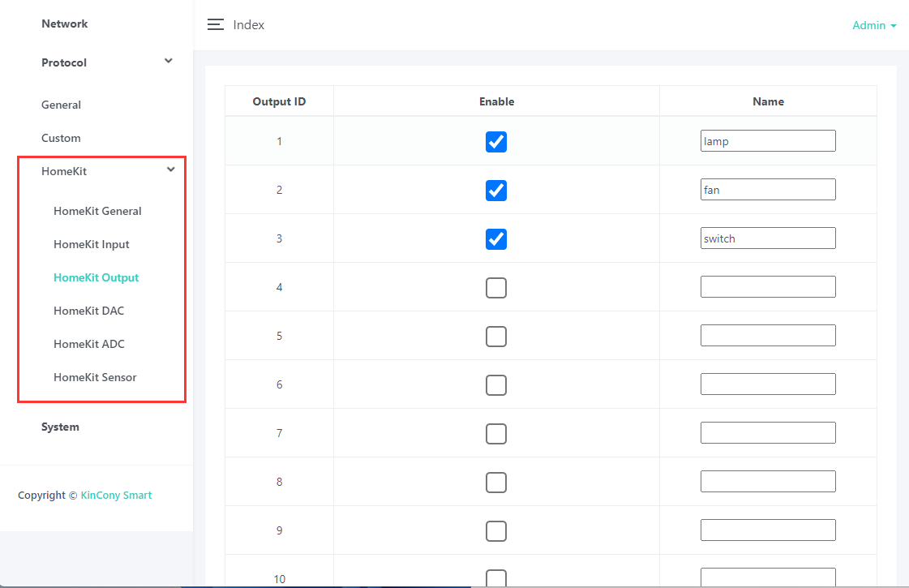This screenshot has width=909, height=588.
Task: Collapse the Protocol menu chevron
Action: 169,61
